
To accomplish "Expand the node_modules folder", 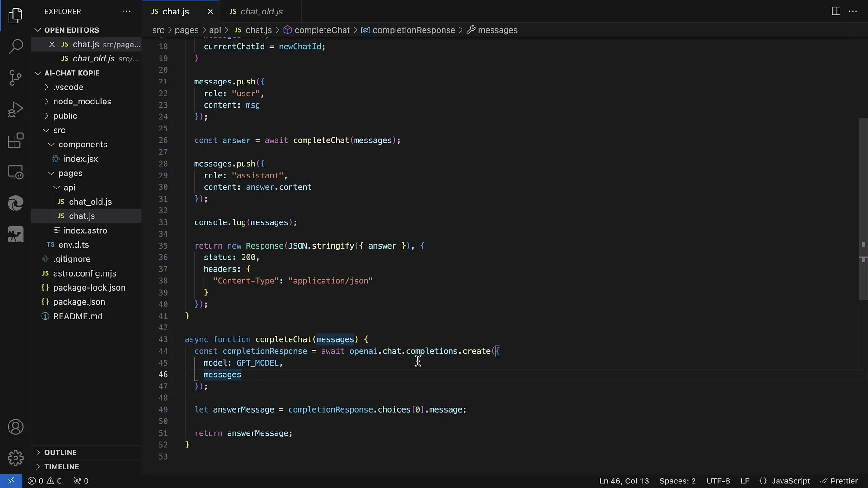I will pos(46,102).
